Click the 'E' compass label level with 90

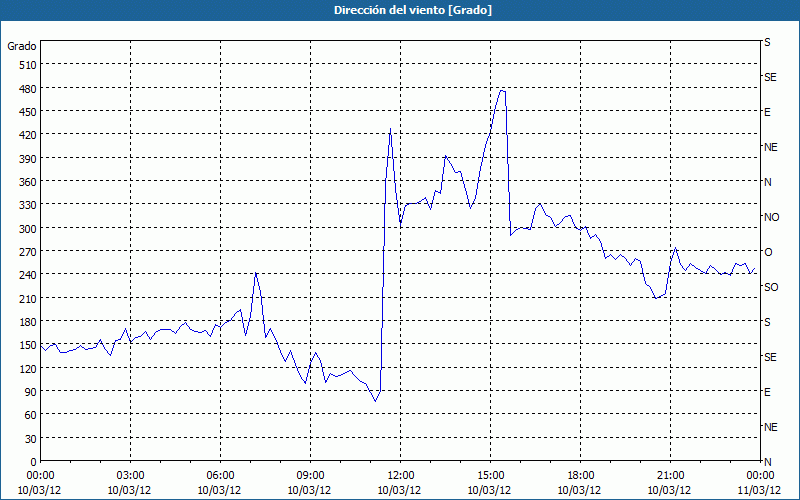(767, 392)
